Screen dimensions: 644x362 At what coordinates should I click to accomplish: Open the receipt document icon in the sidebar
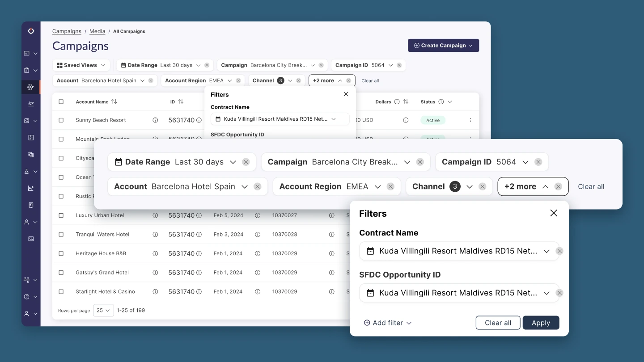click(31, 205)
